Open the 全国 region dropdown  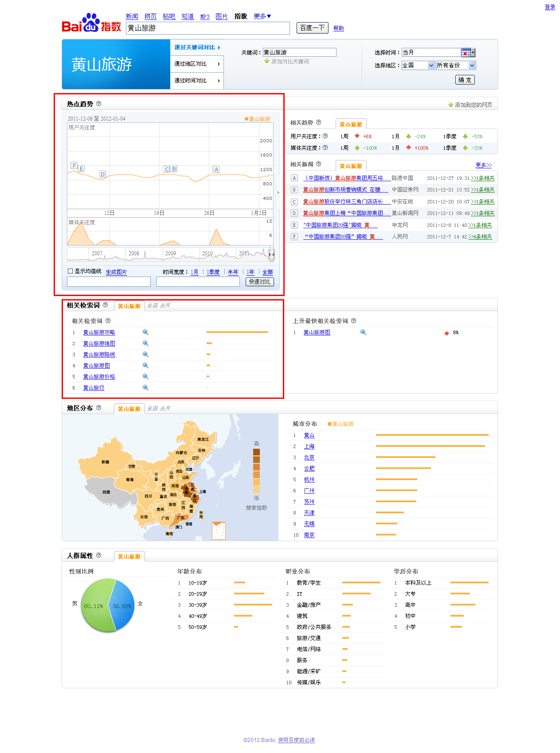click(x=418, y=66)
